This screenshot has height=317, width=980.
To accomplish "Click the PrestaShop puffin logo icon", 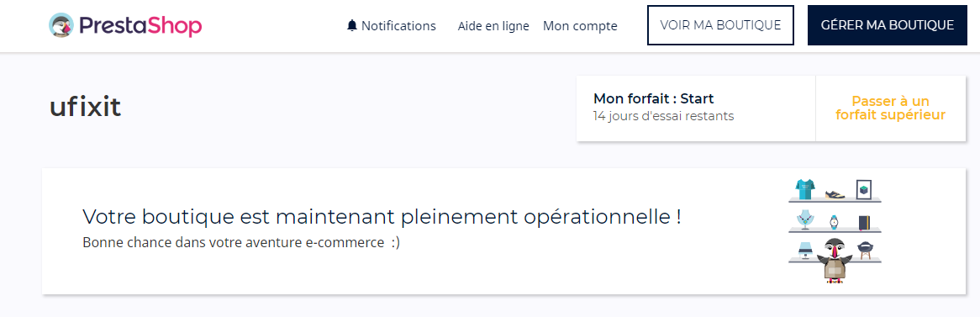I will 61,25.
